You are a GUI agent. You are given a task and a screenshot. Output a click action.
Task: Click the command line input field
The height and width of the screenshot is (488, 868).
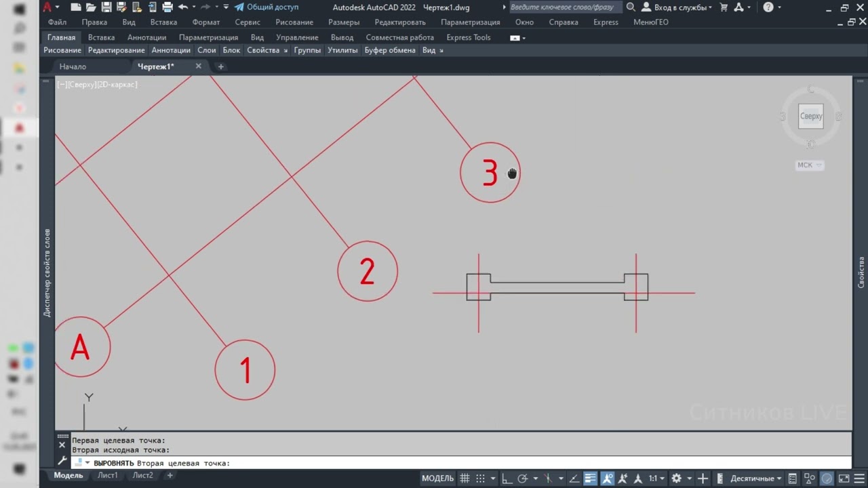461,463
